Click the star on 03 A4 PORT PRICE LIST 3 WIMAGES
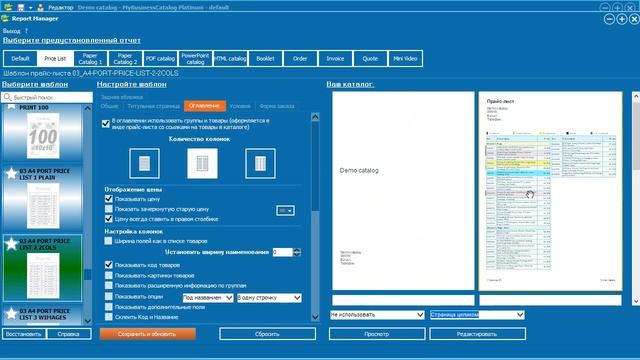Viewport: 640px width, 360px height. click(11, 314)
